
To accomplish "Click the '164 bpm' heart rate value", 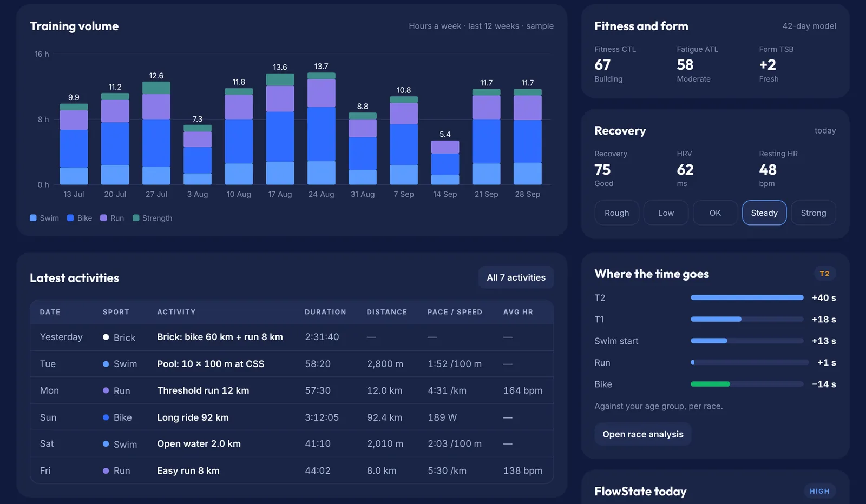I will 523,390.
